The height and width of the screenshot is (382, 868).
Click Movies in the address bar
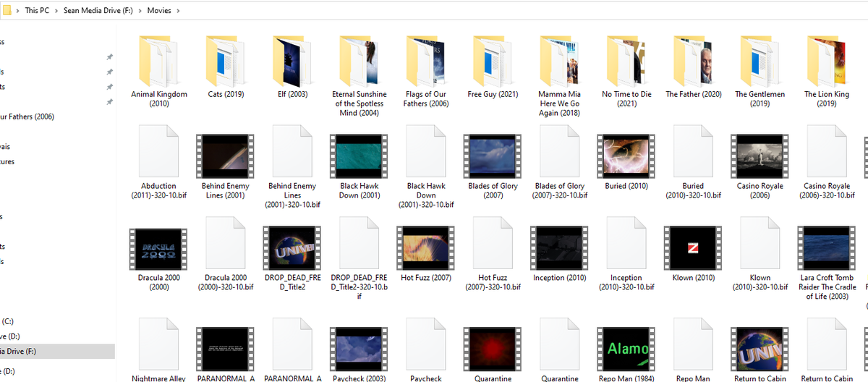159,11
